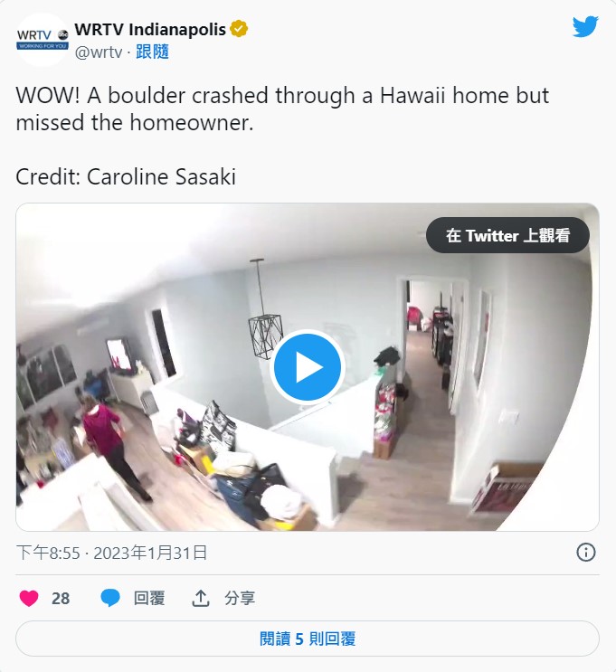Click the @wrtv handle

pos(99,52)
